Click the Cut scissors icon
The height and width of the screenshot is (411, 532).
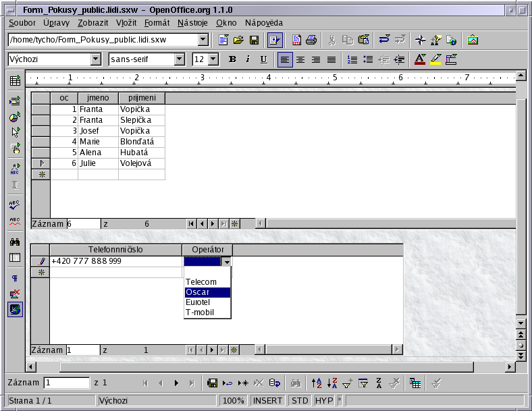(x=331, y=40)
